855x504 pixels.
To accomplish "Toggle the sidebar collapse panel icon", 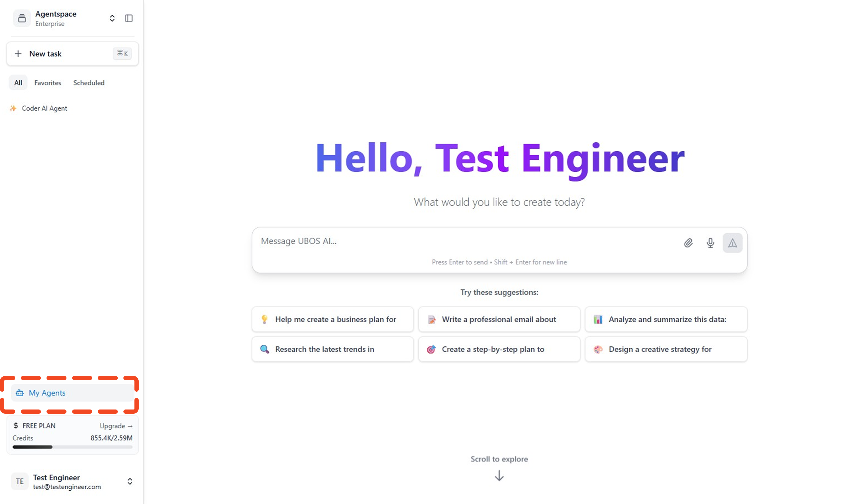I will coord(129,18).
